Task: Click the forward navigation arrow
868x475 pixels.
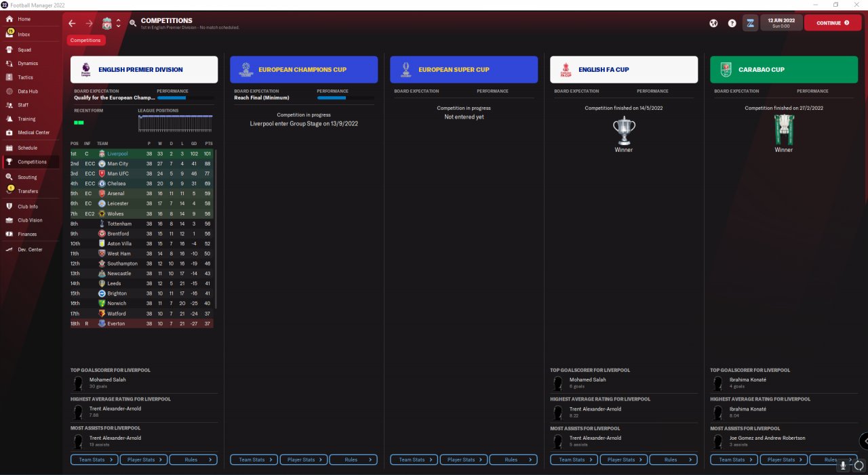Action: (x=89, y=23)
